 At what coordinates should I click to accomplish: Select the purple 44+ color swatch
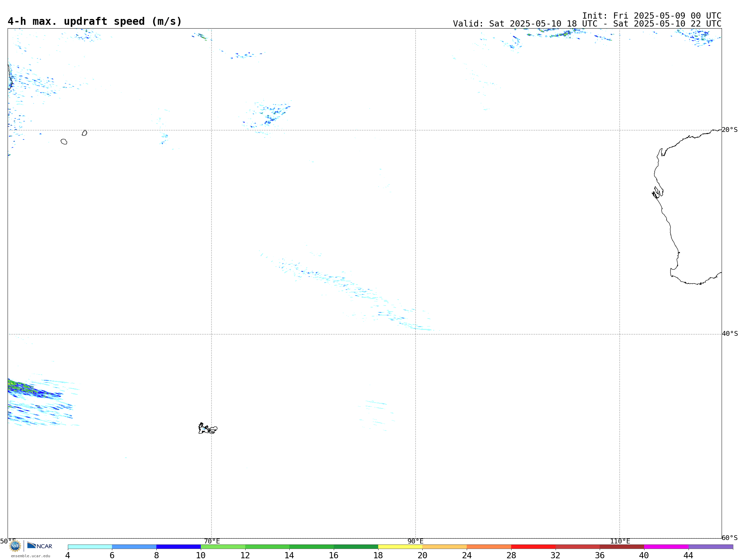(711, 547)
